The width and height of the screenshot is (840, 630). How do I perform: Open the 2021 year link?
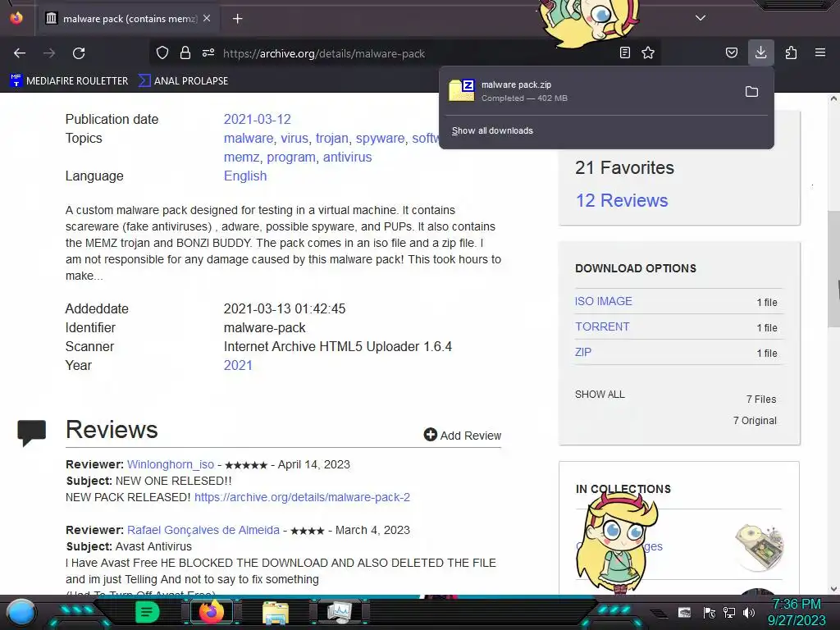point(238,365)
